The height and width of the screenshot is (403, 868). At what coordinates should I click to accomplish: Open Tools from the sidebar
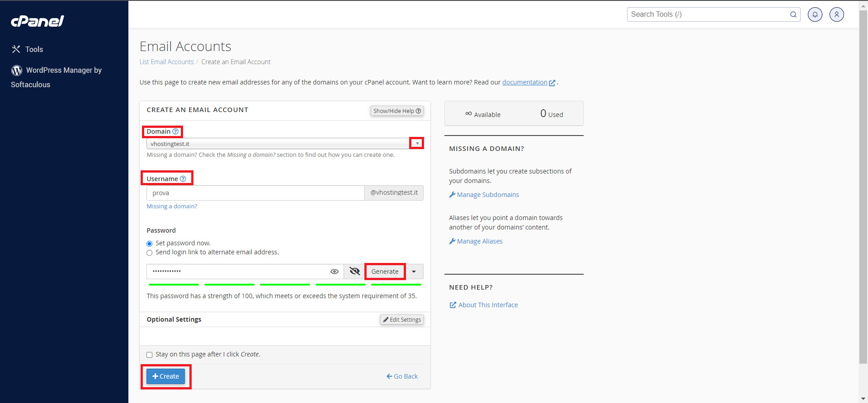click(28, 49)
